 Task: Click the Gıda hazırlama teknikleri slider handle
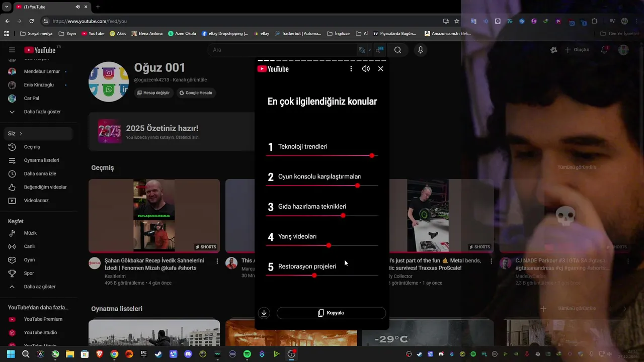click(x=343, y=216)
